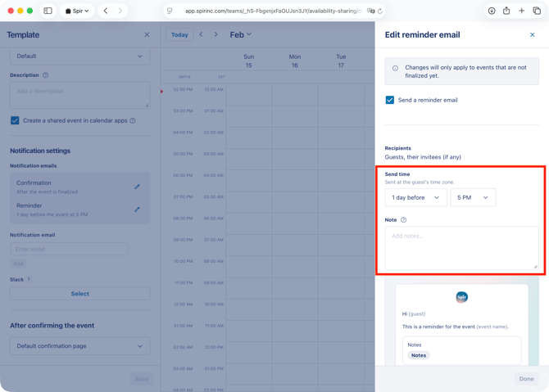Open Safari downloads icon
The height and width of the screenshot is (392, 549).
point(492,11)
